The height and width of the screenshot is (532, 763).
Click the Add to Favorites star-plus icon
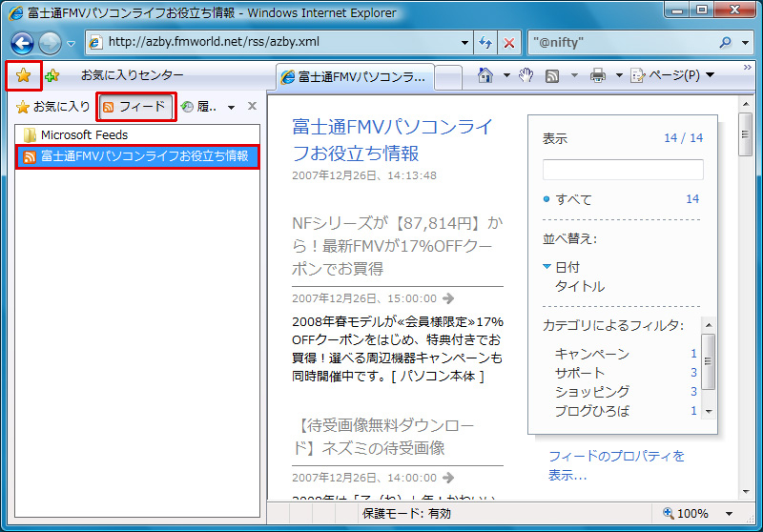click(52, 75)
